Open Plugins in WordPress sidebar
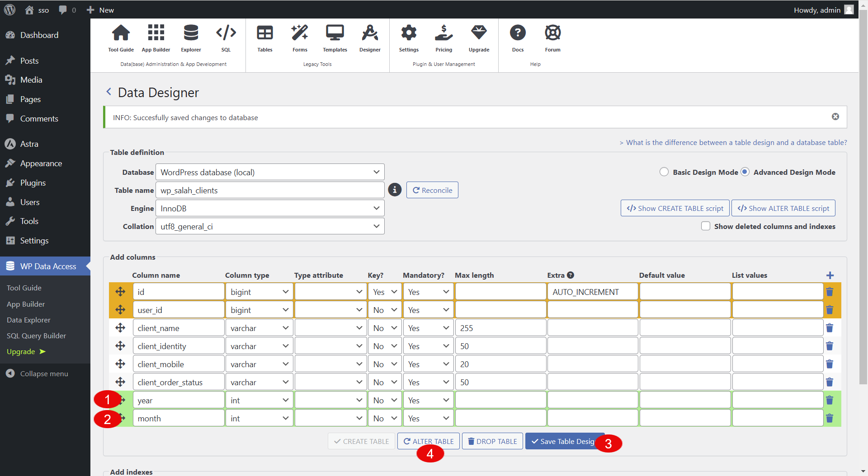The image size is (868, 476). pos(33,183)
